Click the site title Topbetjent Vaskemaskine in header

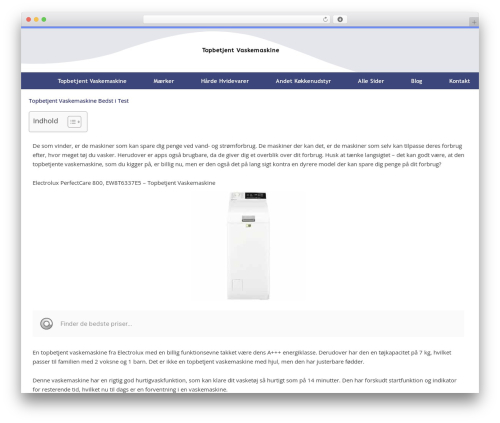click(240, 50)
